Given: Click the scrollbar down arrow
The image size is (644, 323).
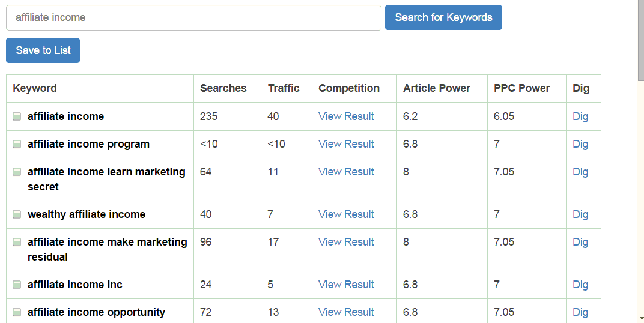Looking at the screenshot, I should (641, 318).
